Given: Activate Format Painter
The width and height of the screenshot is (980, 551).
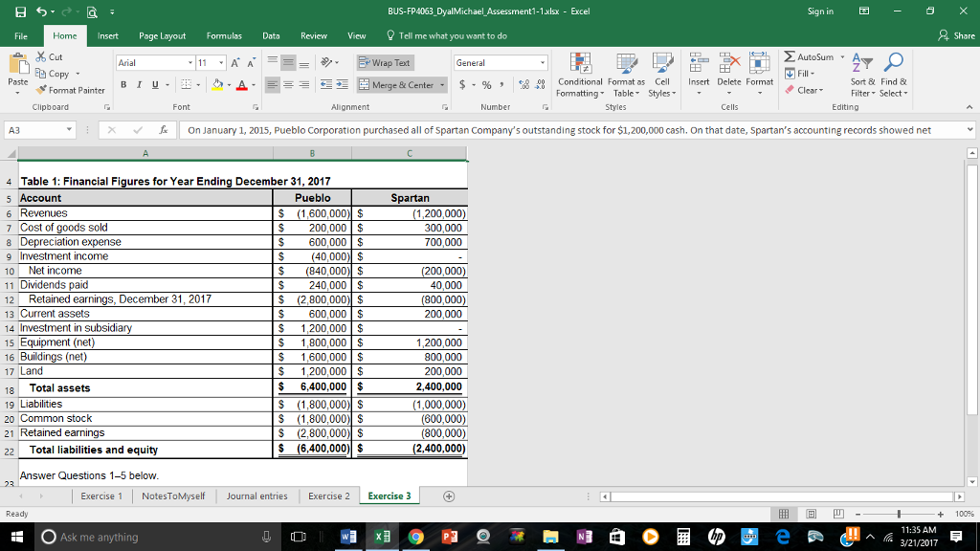Looking at the screenshot, I should [x=70, y=90].
